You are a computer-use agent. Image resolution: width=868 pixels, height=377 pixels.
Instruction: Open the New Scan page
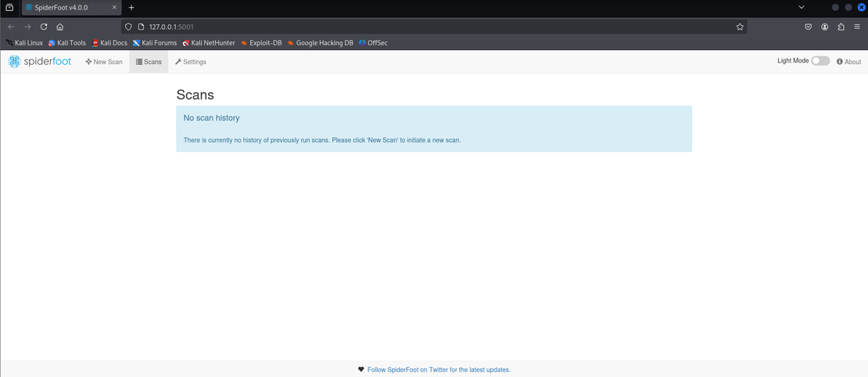[104, 62]
